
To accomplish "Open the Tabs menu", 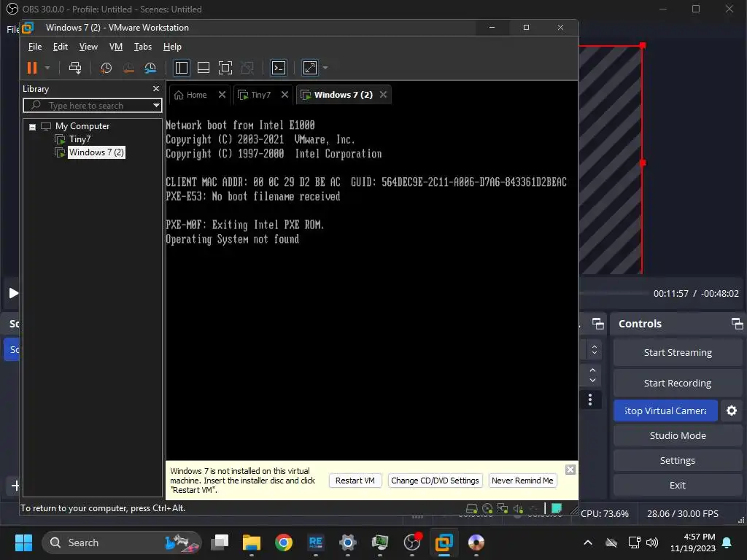I will [x=142, y=47].
